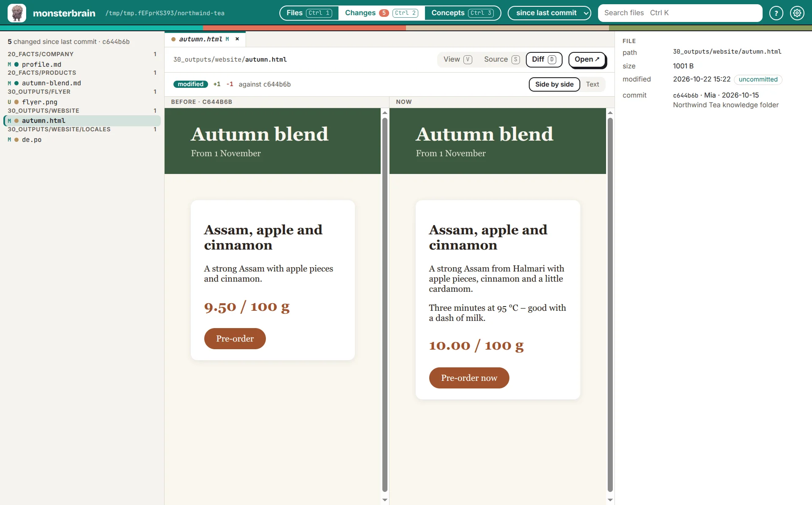Open autumn-blend.md in the changes list

pos(82,83)
